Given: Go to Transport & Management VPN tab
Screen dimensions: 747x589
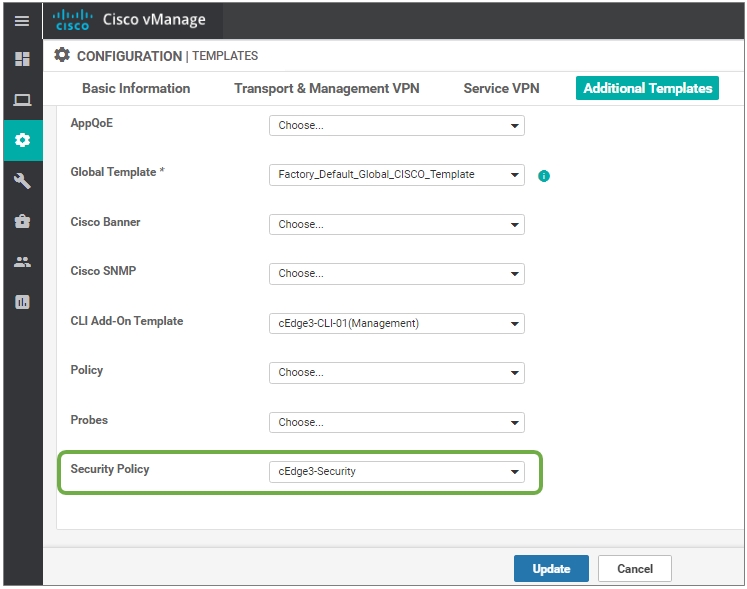Looking at the screenshot, I should coord(326,88).
